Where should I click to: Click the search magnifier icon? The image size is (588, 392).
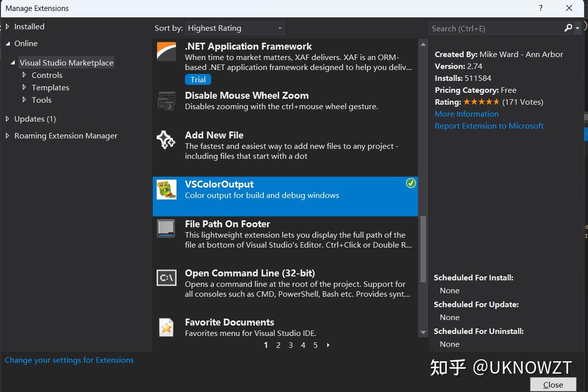[568, 28]
